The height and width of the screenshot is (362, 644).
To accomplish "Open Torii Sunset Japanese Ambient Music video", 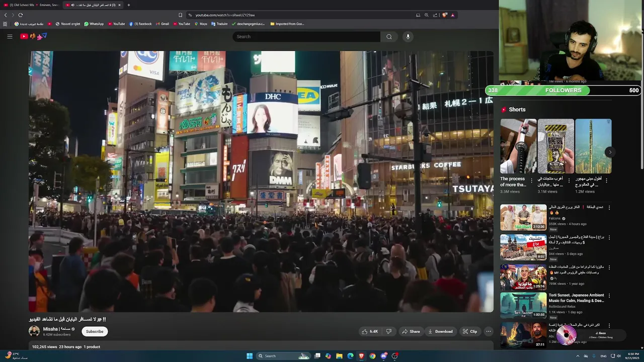I will (523, 306).
